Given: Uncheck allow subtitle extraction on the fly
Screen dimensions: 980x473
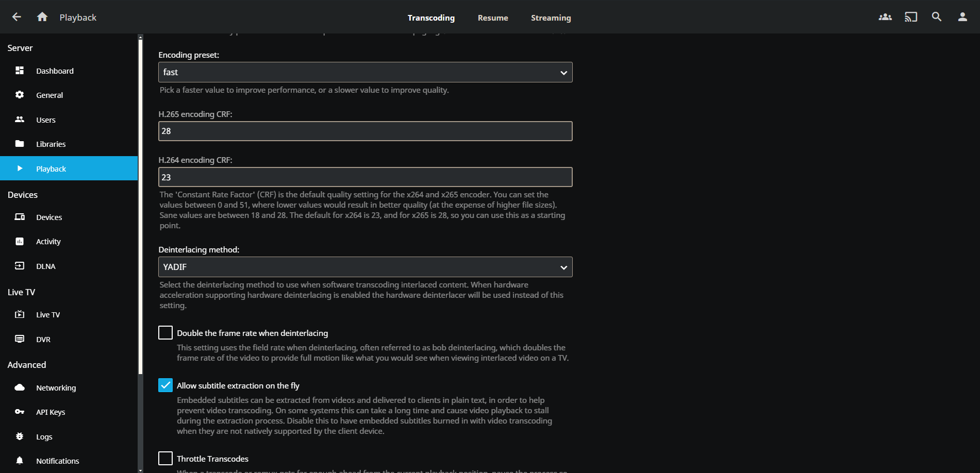Looking at the screenshot, I should coord(165,385).
